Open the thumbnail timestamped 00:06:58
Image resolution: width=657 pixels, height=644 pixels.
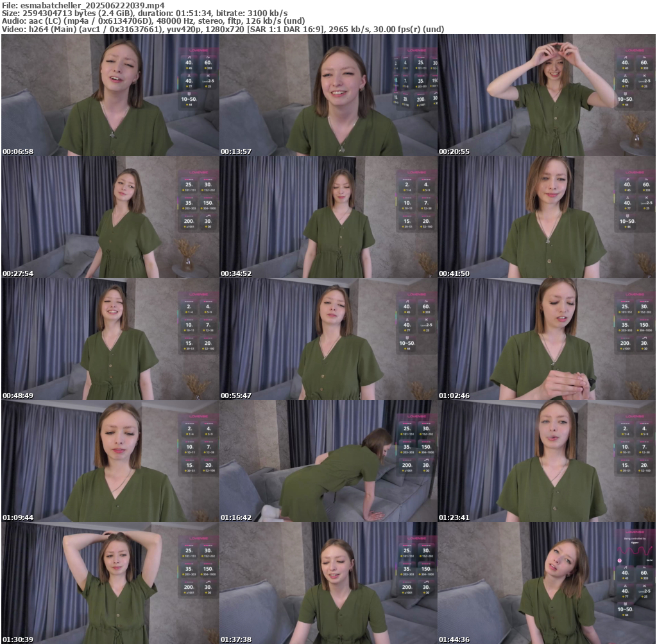pyautogui.click(x=110, y=95)
